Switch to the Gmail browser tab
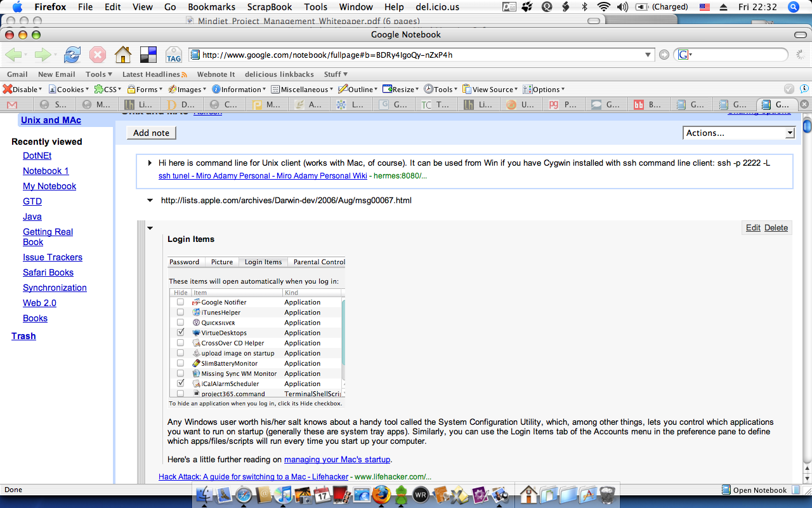 (x=18, y=105)
